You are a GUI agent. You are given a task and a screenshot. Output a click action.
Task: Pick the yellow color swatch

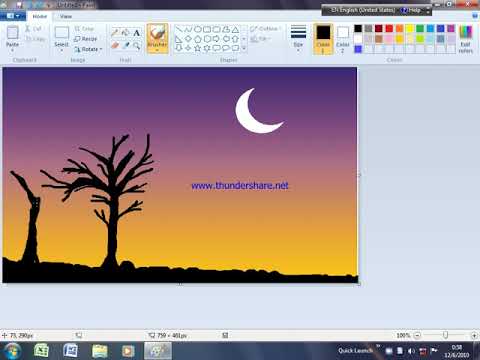pos(410,28)
